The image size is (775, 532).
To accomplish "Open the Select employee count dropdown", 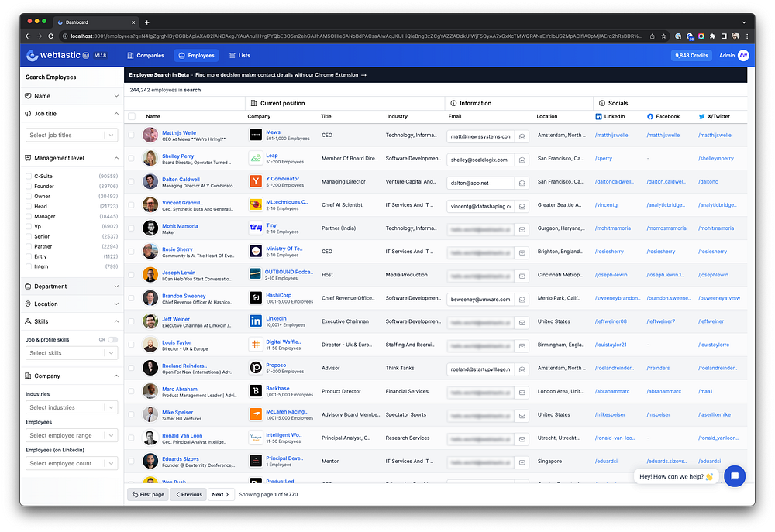I will tap(71, 463).
